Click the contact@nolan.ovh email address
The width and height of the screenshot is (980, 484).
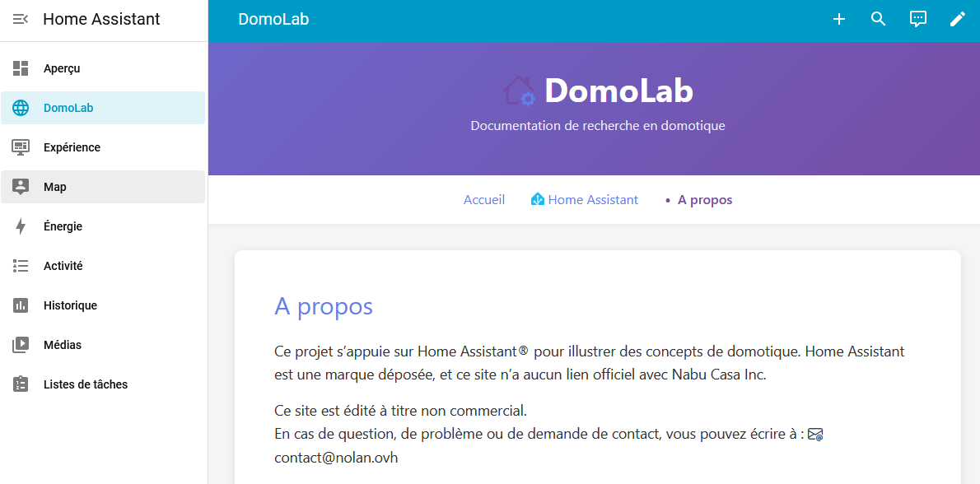point(336,457)
